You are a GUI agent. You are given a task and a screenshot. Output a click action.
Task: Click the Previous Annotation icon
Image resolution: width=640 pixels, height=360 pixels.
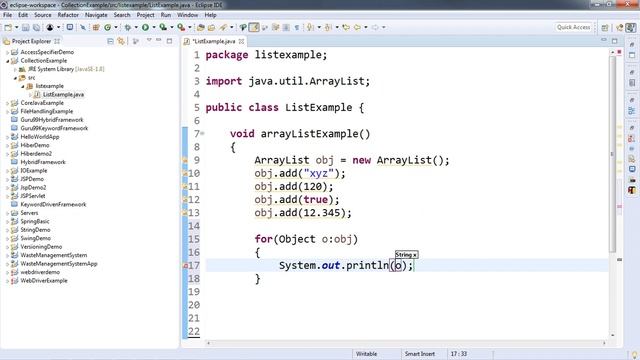click(x=328, y=27)
